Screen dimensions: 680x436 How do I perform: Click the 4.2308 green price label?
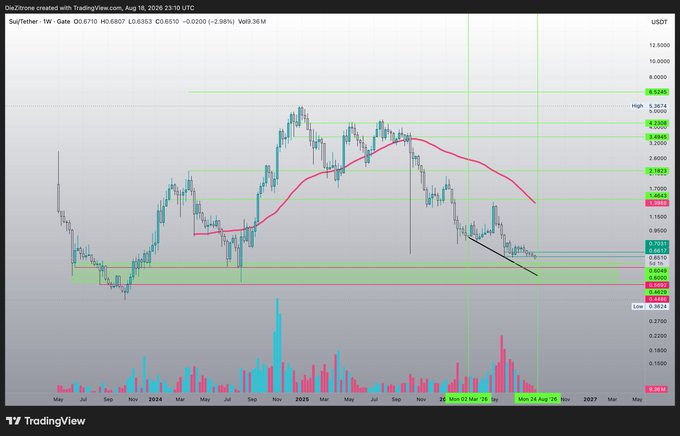point(657,123)
